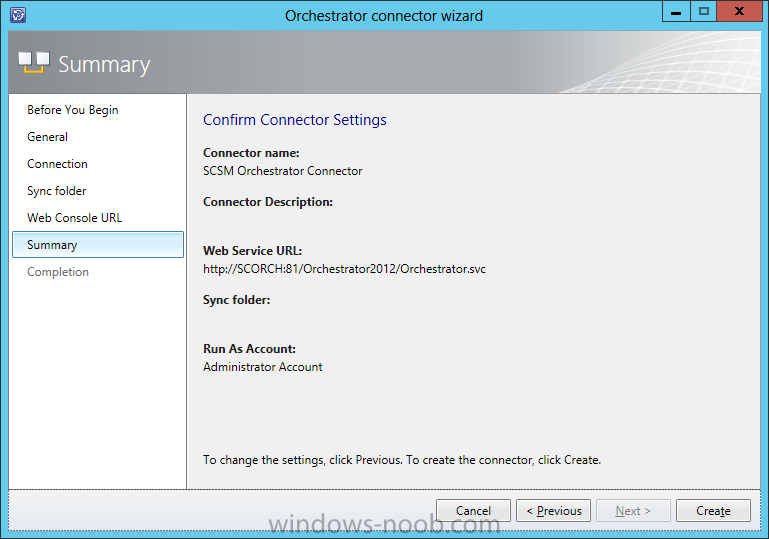Screen dimensions: 769x539
Task: Open the General wizard step
Action: coord(48,137)
